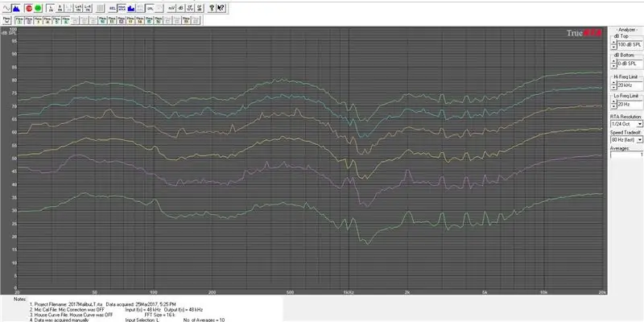This screenshot has width=644, height=322.
Task: Open the sine wave generator tool
Action: tap(6, 8)
